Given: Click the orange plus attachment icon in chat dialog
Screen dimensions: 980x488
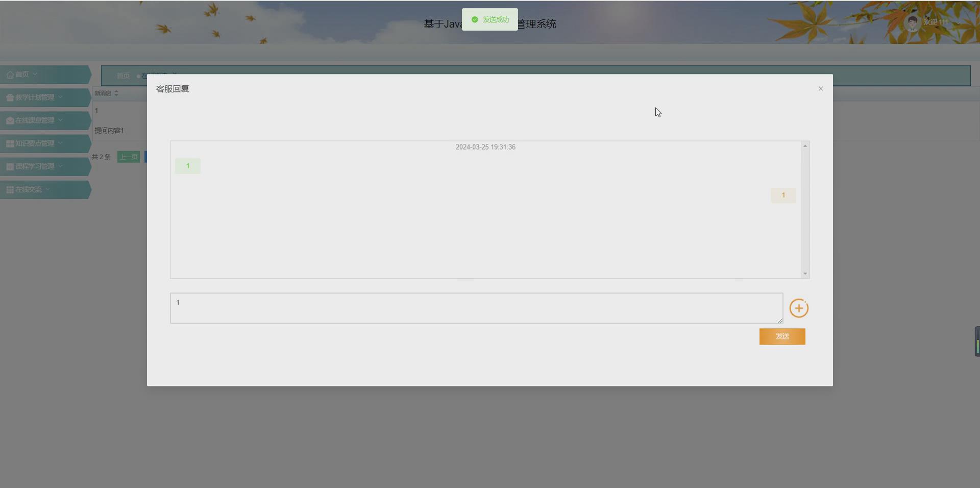Looking at the screenshot, I should pyautogui.click(x=799, y=308).
